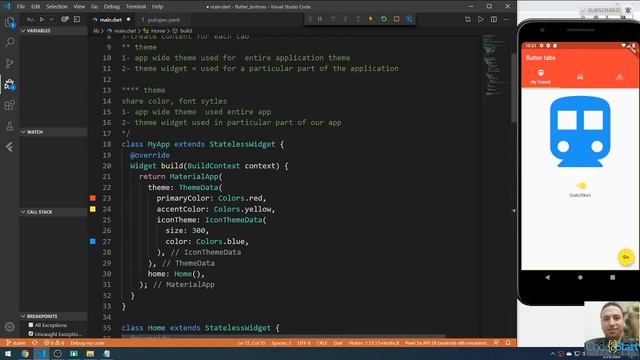
Task: Open the Help menu
Action: point(157,7)
